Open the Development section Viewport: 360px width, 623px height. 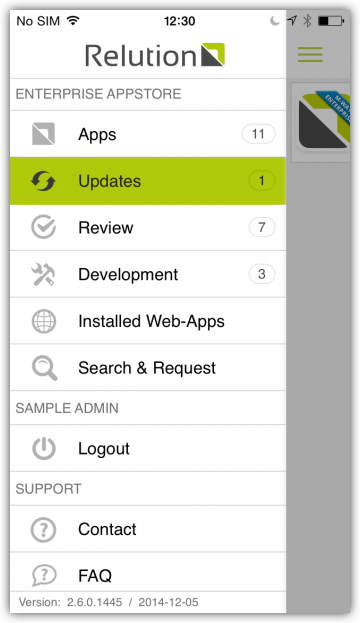coord(148,274)
